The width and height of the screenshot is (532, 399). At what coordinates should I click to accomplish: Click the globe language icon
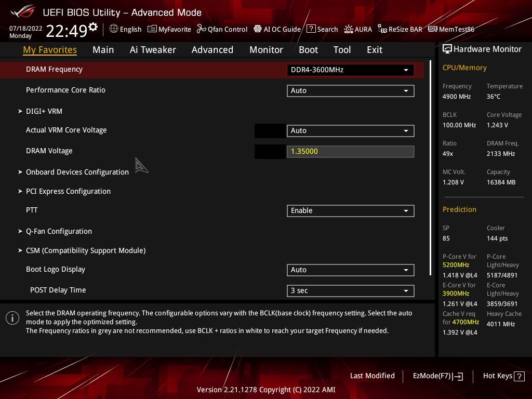tap(114, 29)
